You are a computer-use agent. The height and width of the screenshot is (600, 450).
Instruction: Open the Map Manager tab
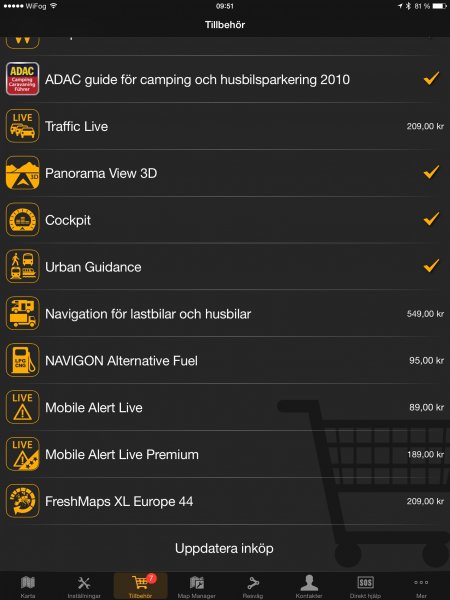(x=197, y=587)
